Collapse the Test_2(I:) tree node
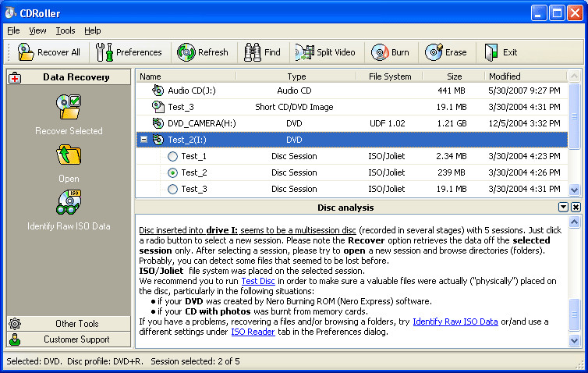Viewport: 588px width, 373px height. point(143,140)
